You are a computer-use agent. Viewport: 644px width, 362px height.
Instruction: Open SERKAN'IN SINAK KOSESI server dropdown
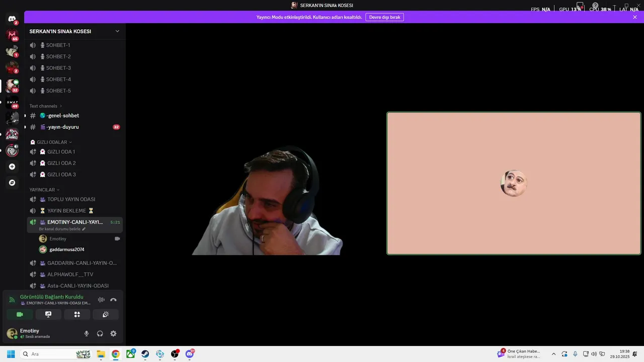75,31
